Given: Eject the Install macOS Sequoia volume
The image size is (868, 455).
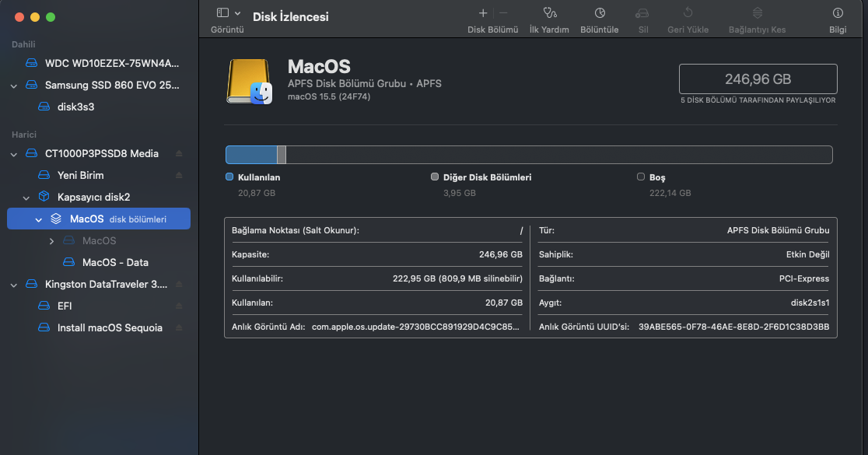Looking at the screenshot, I should pos(179,327).
